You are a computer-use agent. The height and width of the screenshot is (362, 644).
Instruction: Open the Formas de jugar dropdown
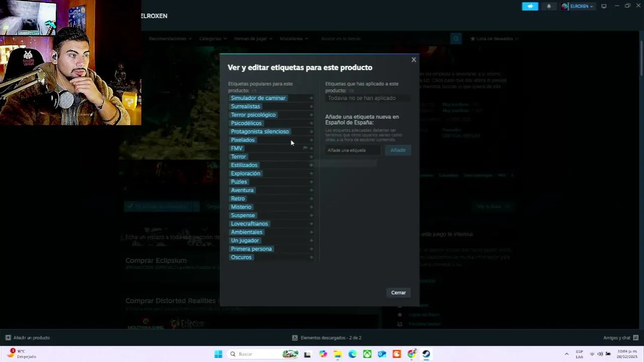click(x=253, y=39)
